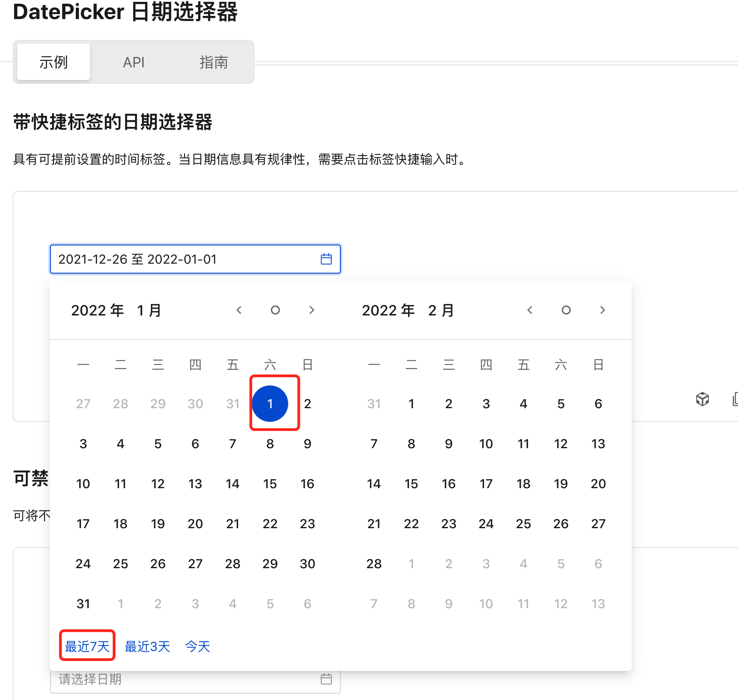Screen dimensions: 738x700
Task: Switch to the API tab
Action: pos(134,62)
